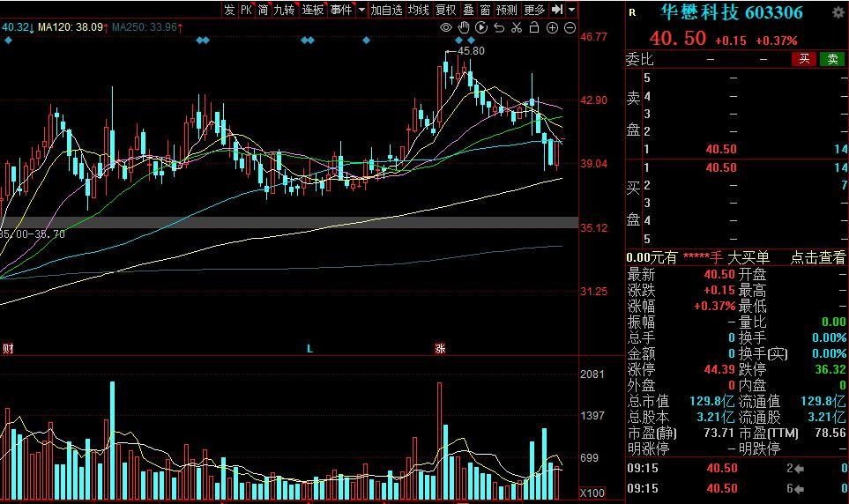This screenshot has width=849, height=504.
Task: Click the X100 volume unit label
Action: pos(592,493)
